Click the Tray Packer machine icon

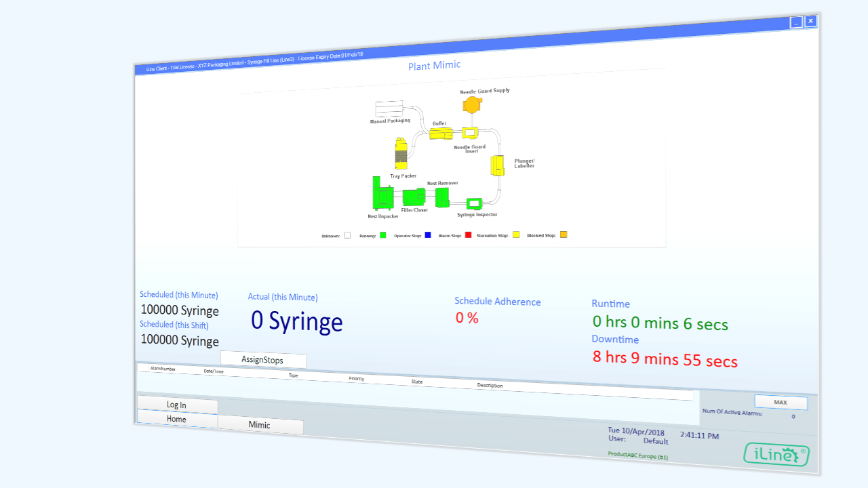coord(401,155)
